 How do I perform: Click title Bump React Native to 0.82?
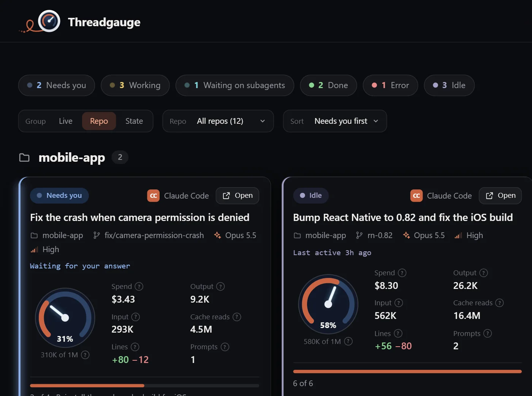[403, 218]
